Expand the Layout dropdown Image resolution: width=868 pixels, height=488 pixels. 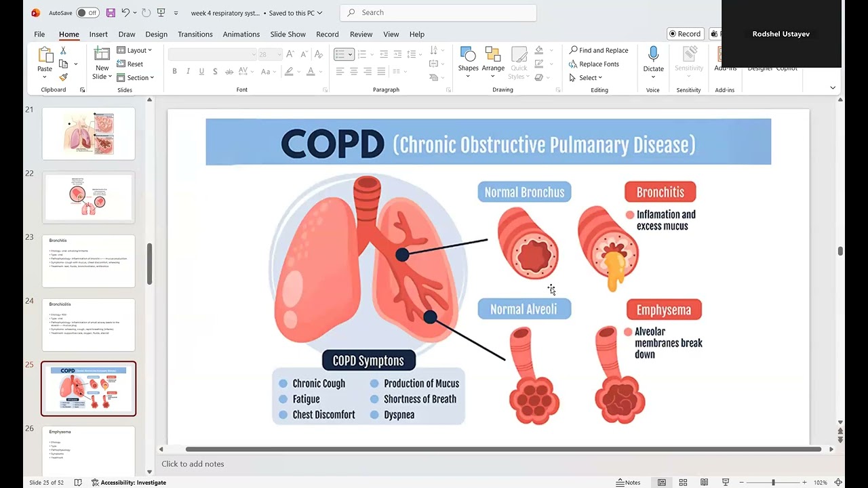[134, 50]
